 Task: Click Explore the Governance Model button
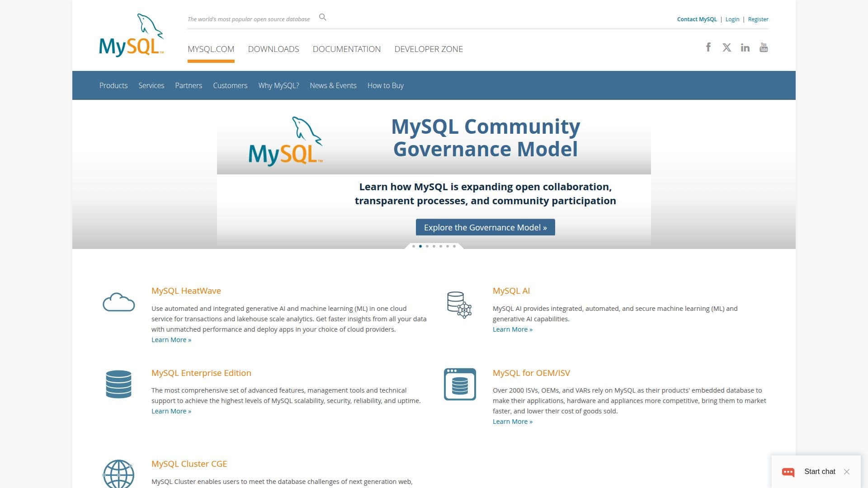[486, 227]
